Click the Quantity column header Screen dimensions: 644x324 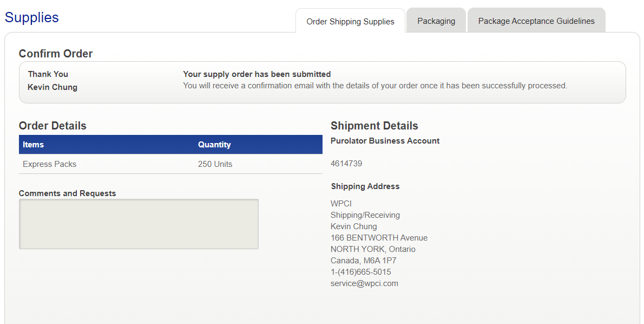(214, 145)
